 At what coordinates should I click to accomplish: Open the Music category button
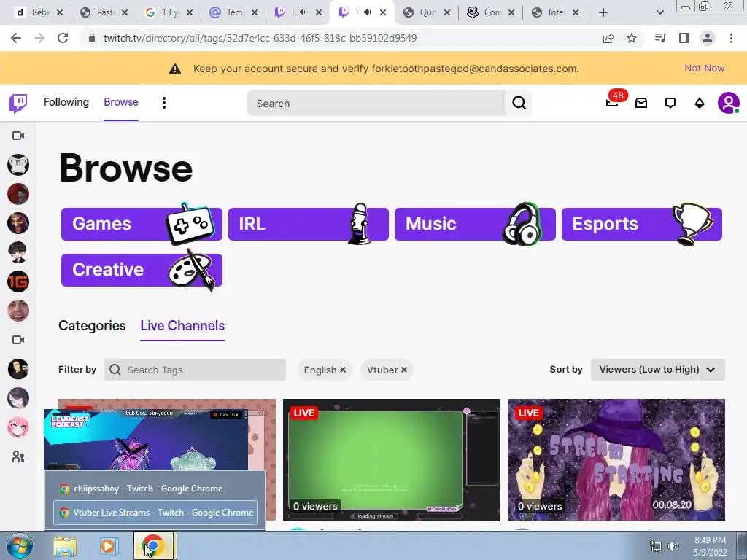[475, 224]
